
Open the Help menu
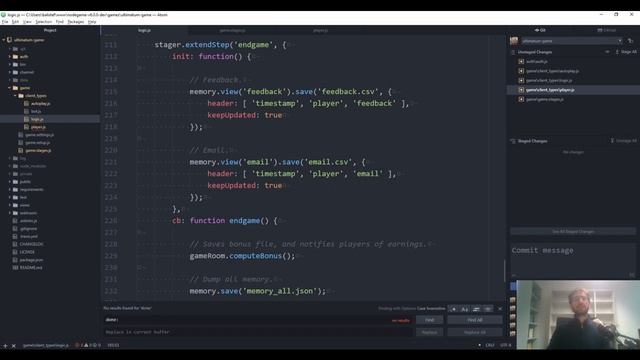[x=92, y=22]
